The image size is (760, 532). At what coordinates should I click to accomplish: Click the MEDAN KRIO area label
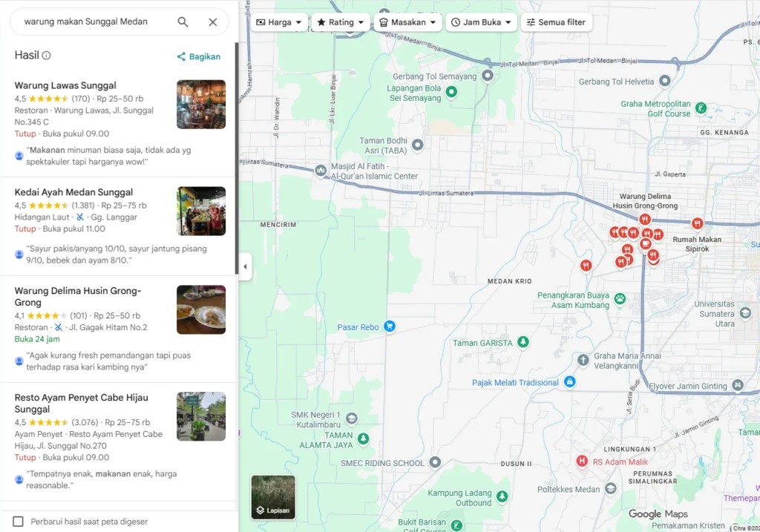509,281
